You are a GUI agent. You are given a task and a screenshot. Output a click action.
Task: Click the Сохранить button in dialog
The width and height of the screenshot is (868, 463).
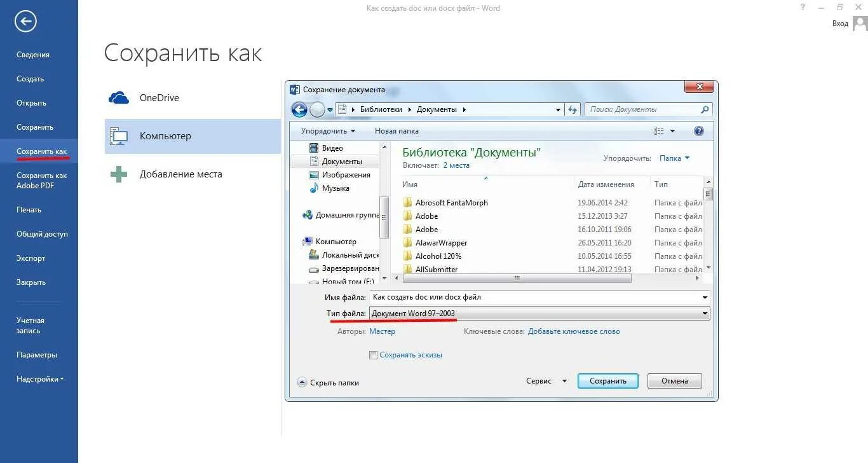coord(608,381)
